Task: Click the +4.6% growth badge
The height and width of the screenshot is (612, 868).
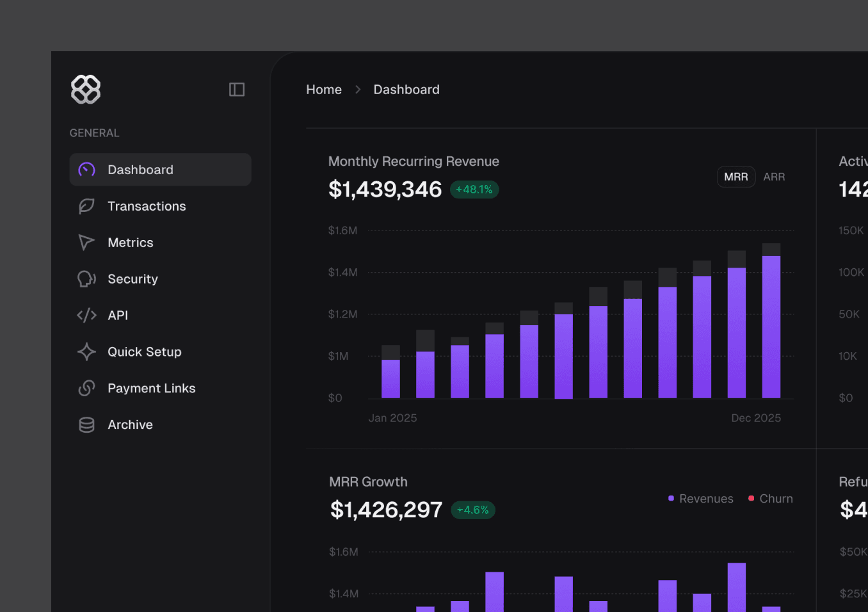Action: click(473, 510)
